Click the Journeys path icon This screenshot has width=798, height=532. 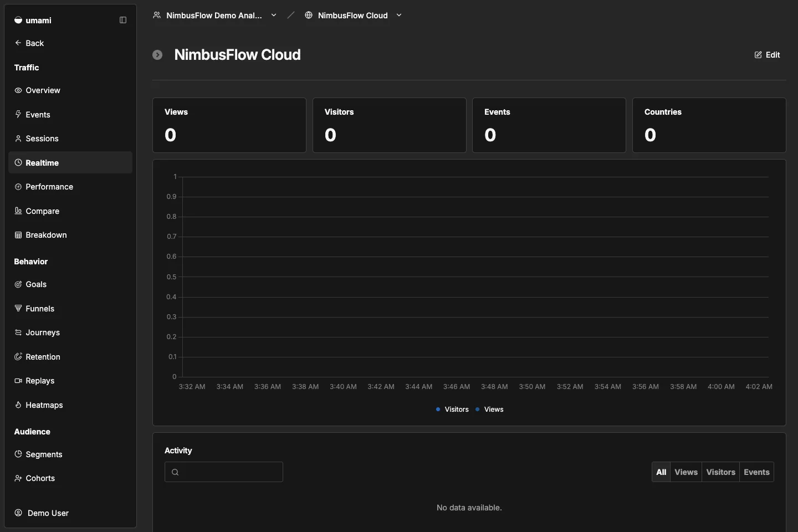coord(18,332)
